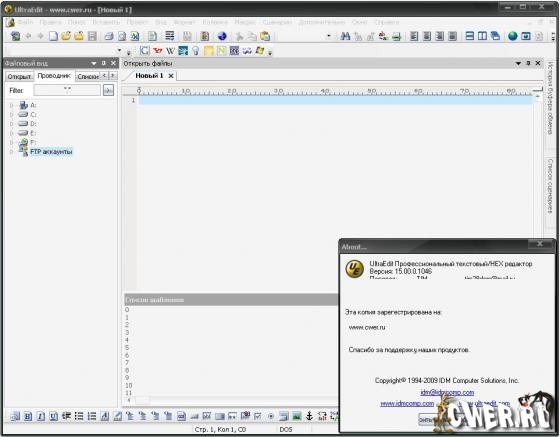
Task: Switch to the Списки tab
Action: 88,76
